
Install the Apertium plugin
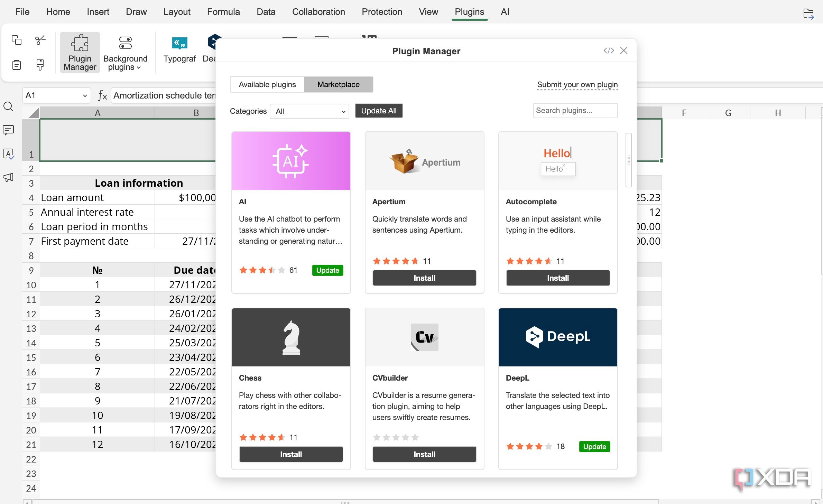coord(425,278)
